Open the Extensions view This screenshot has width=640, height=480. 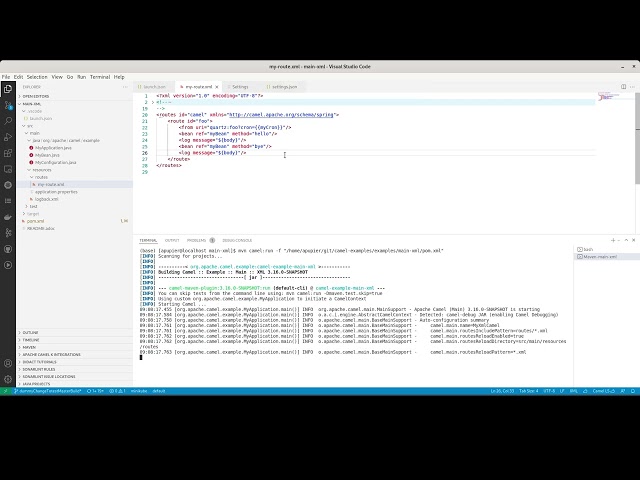tap(8, 153)
